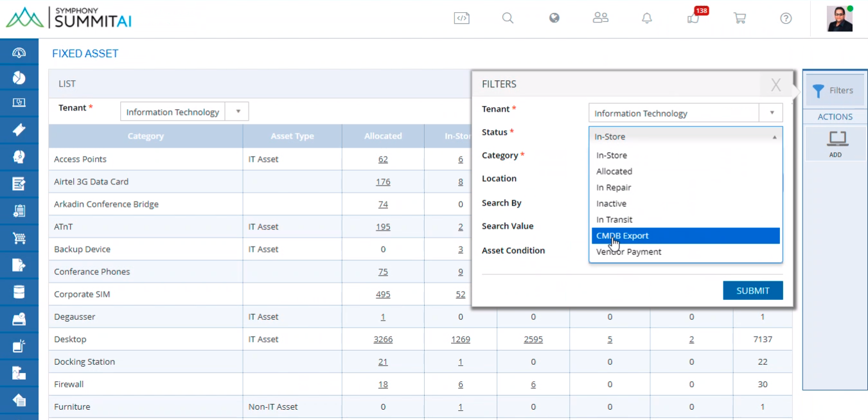Open the In-Store count 52 for Corporate SIM
Screen dimensions: 868x420
(x=461, y=294)
